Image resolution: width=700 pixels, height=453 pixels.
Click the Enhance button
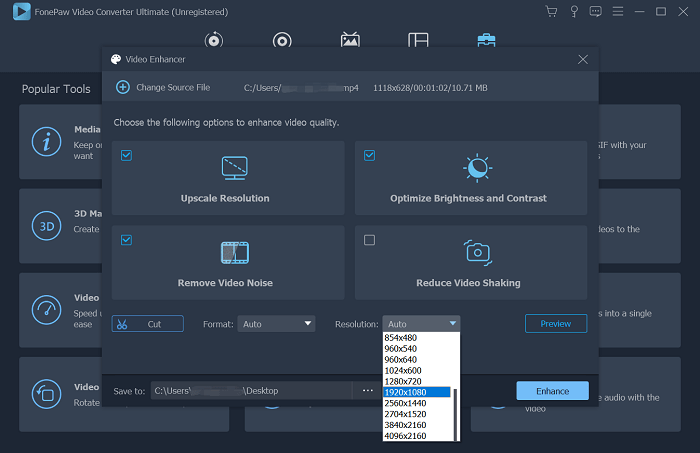pyautogui.click(x=552, y=391)
